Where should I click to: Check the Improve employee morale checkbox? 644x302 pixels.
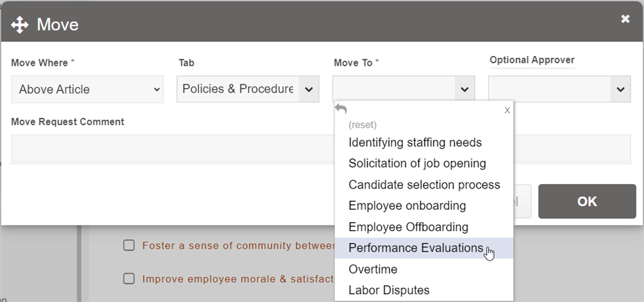point(129,279)
